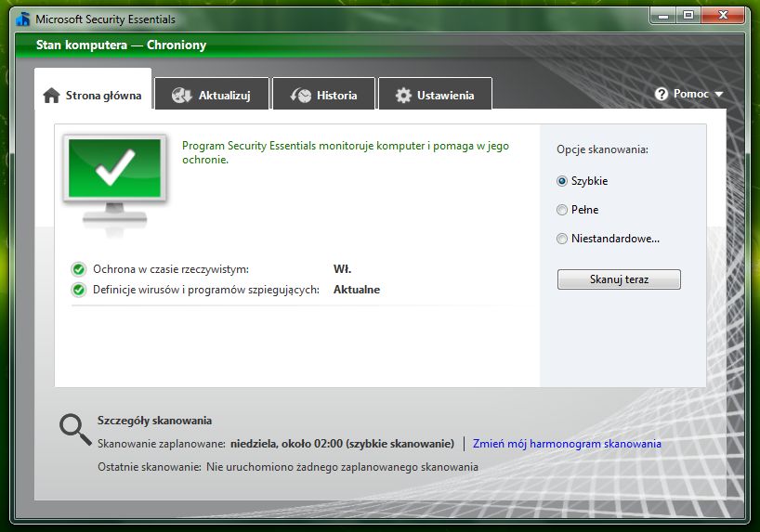Minimize the Security Essentials window
This screenshot has height=532, width=760.
(x=663, y=16)
